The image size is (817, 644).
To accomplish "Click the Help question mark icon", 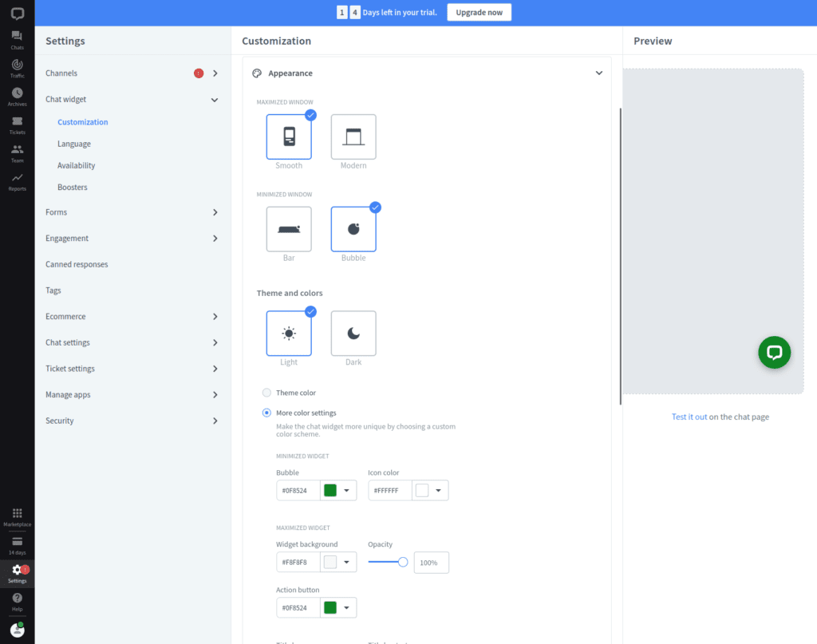I will pyautogui.click(x=17, y=600).
